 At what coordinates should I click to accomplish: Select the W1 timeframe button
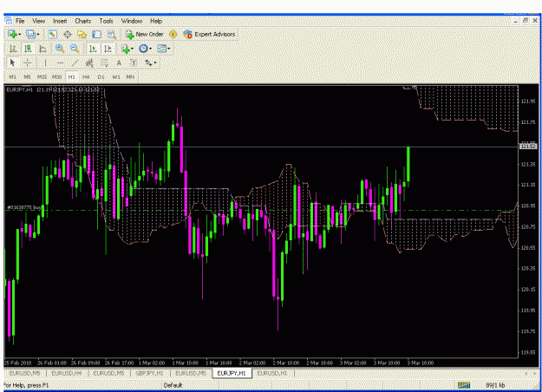tap(116, 76)
